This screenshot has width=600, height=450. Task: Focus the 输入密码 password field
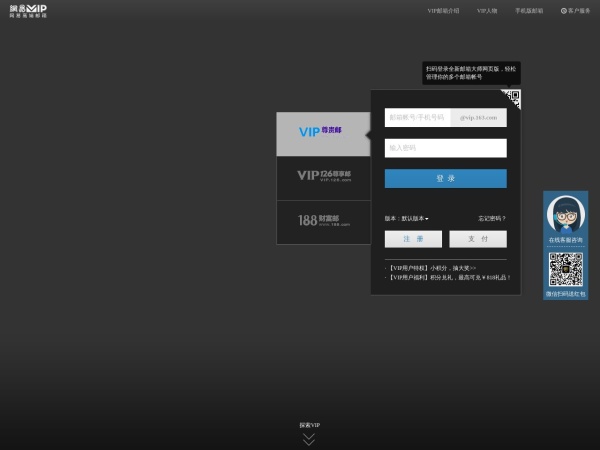tap(445, 148)
